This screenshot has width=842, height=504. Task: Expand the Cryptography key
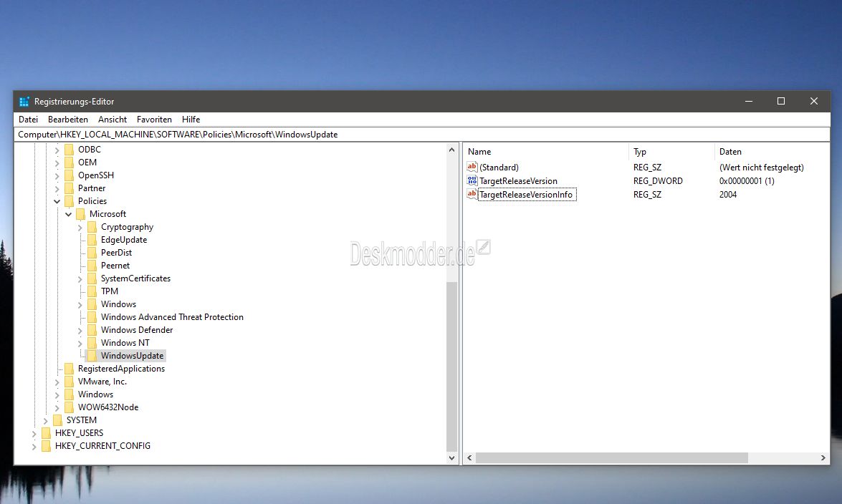[x=80, y=228]
